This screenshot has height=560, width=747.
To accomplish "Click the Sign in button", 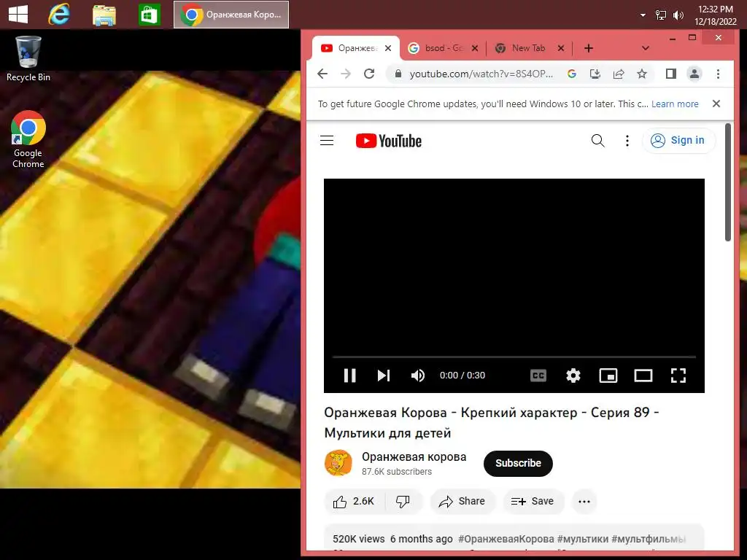I will click(678, 141).
